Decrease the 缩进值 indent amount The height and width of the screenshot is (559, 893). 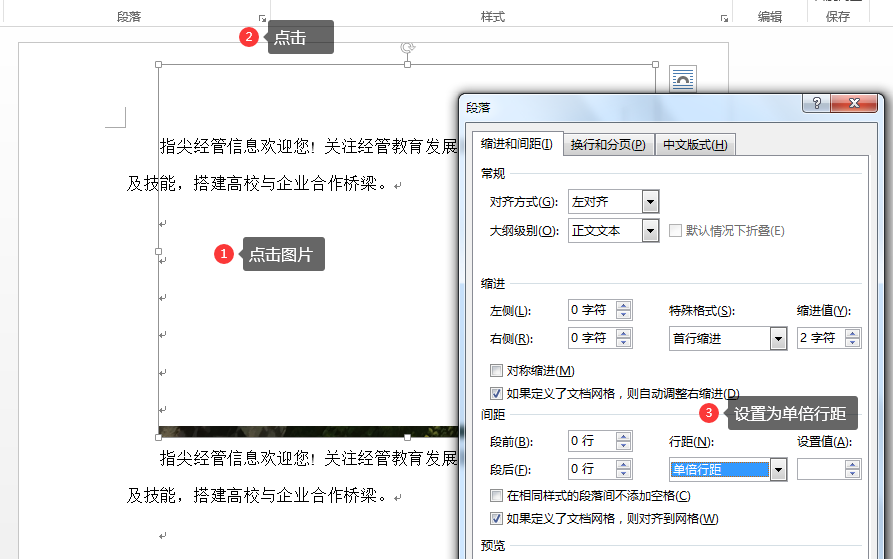point(853,343)
